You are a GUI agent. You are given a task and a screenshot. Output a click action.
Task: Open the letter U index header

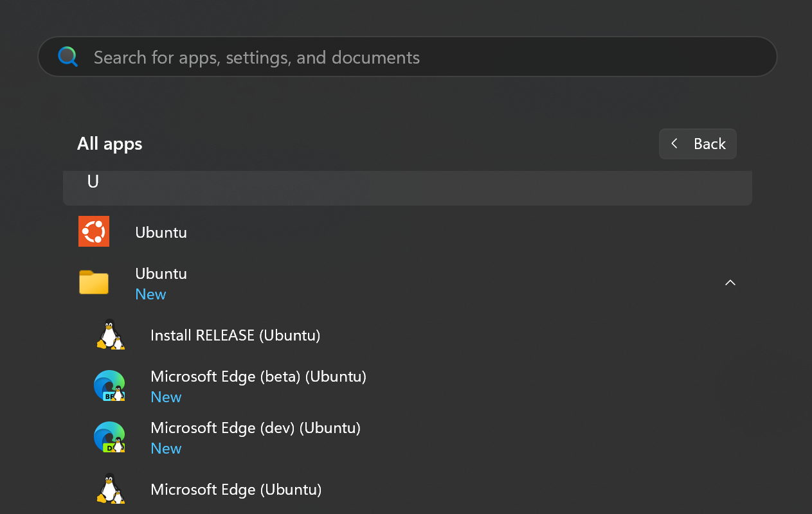pos(93,182)
